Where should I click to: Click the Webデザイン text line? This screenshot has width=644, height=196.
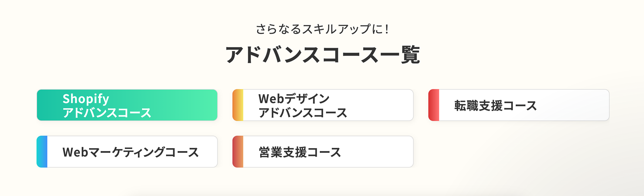point(294,99)
